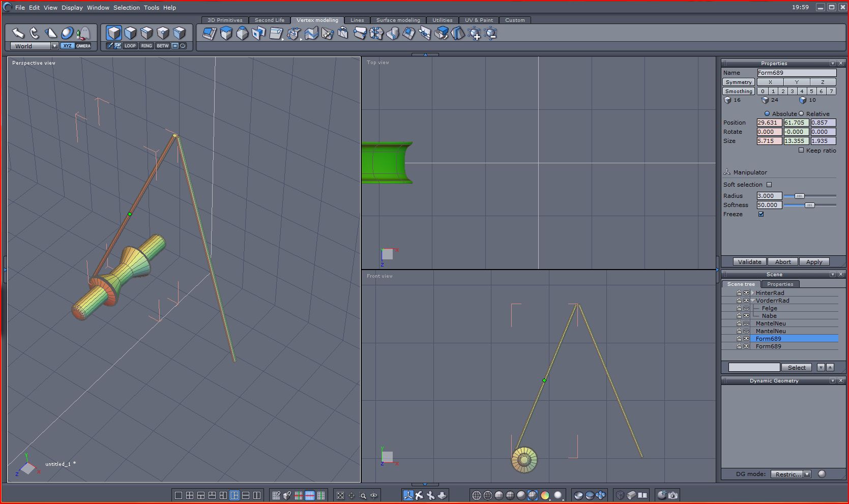
Task: Select the arrow selection tool
Action: (18, 34)
